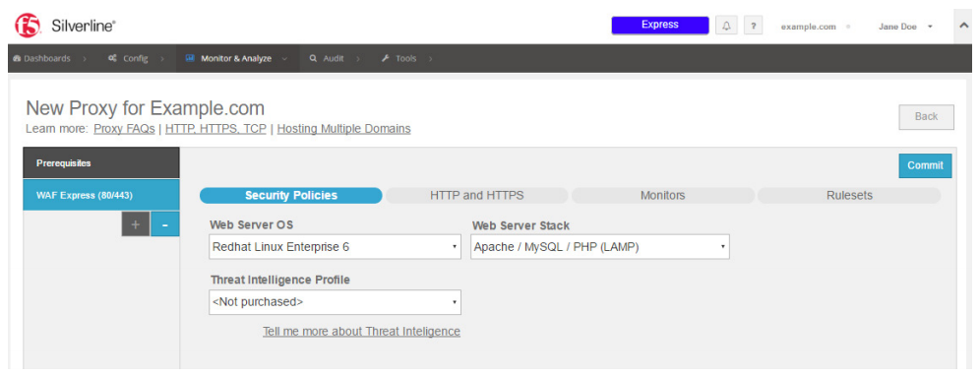Open the Threat Intelligence Profile dropdown
Screen dimensions: 980x377
pos(335,302)
